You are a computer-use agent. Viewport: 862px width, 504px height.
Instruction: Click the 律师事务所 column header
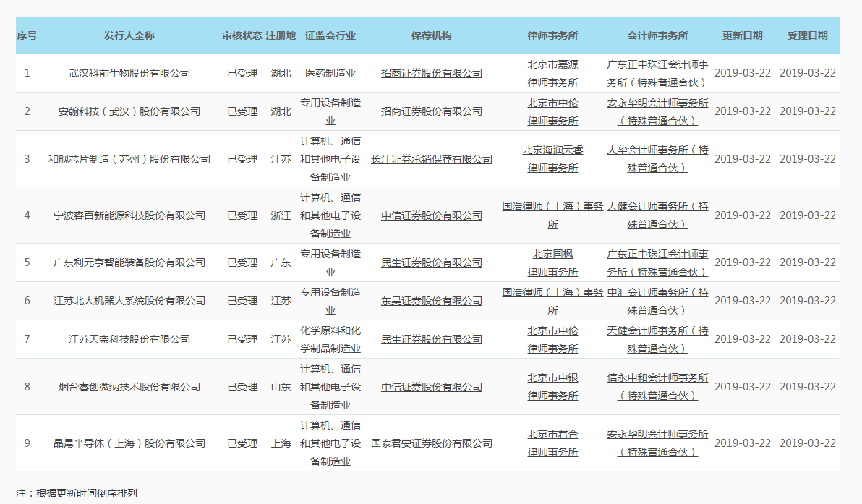pos(552,35)
